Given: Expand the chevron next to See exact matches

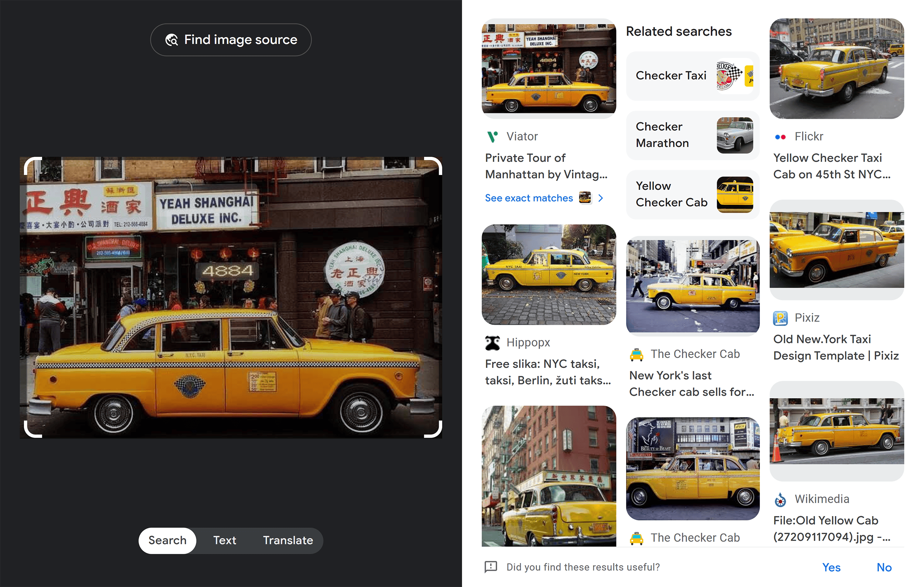Looking at the screenshot, I should [x=601, y=198].
